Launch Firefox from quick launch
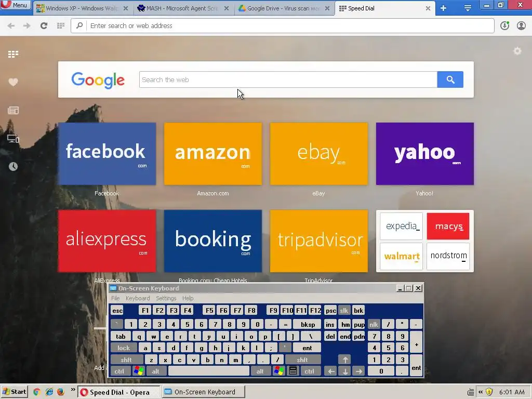Viewport: 532px width, 399px height. 60,392
